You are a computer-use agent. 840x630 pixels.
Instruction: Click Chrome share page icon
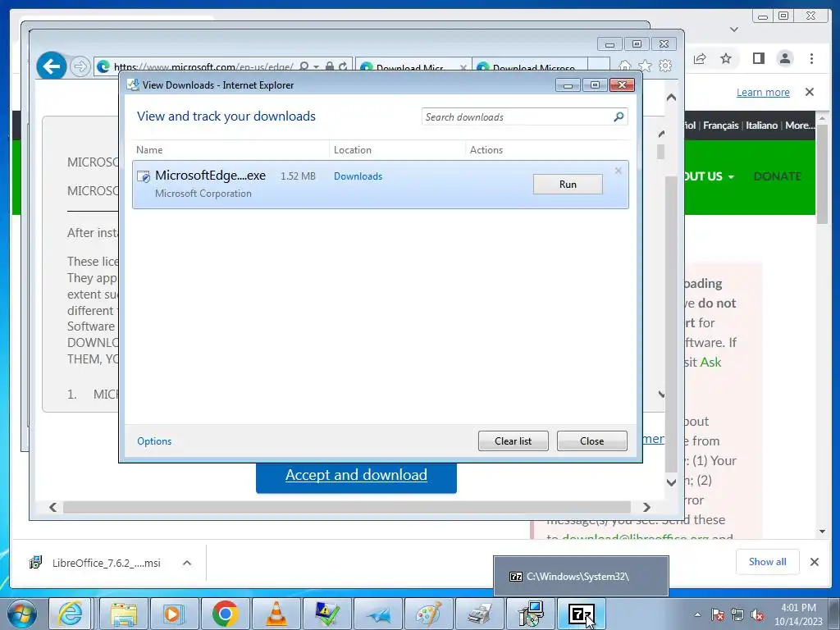click(x=700, y=58)
